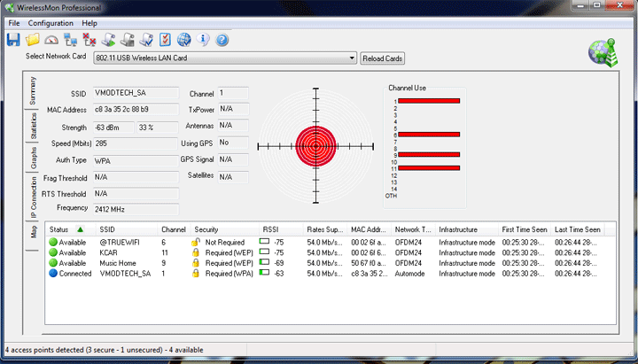638x364 pixels.
Task: Expand the Select Network Card dropdown
Action: [352, 58]
